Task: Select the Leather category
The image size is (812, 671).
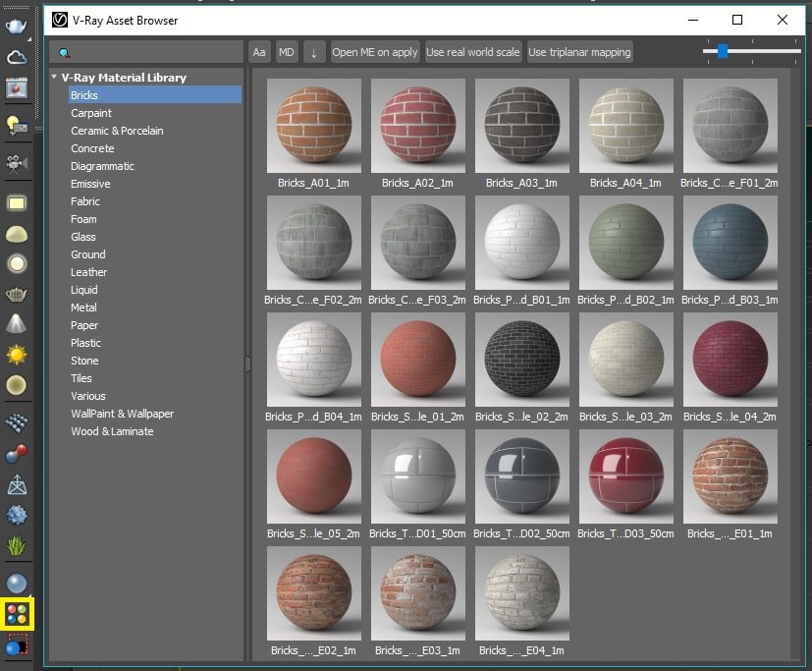Action: click(89, 272)
